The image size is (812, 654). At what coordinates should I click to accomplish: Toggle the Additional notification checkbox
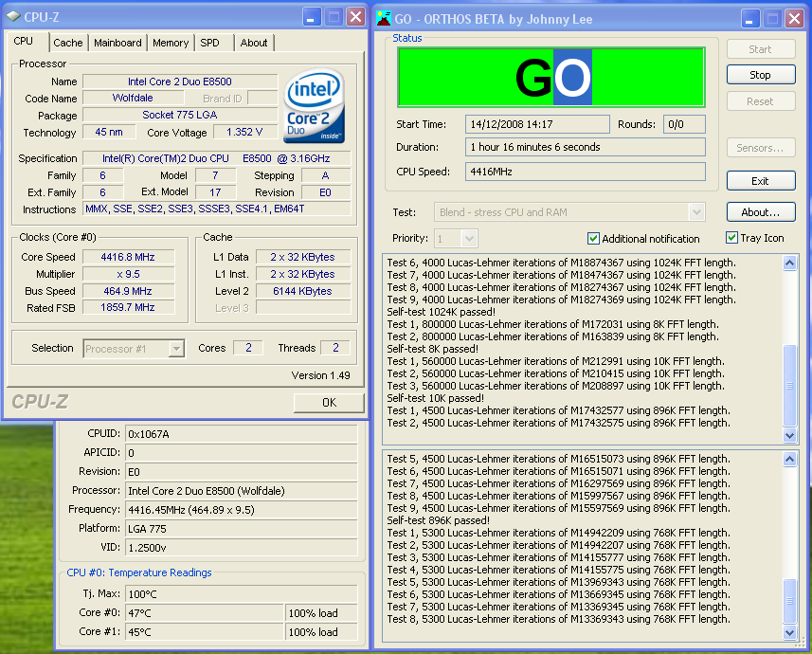(593, 239)
